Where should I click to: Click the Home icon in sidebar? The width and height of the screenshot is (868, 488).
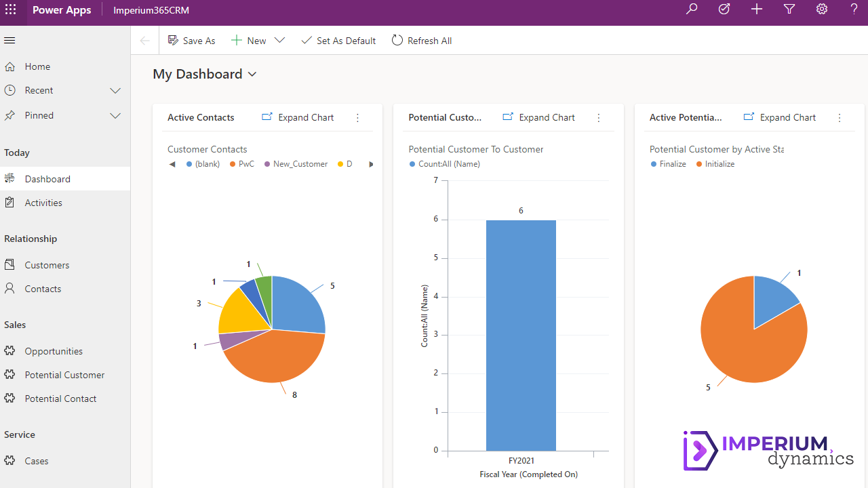coord(9,66)
